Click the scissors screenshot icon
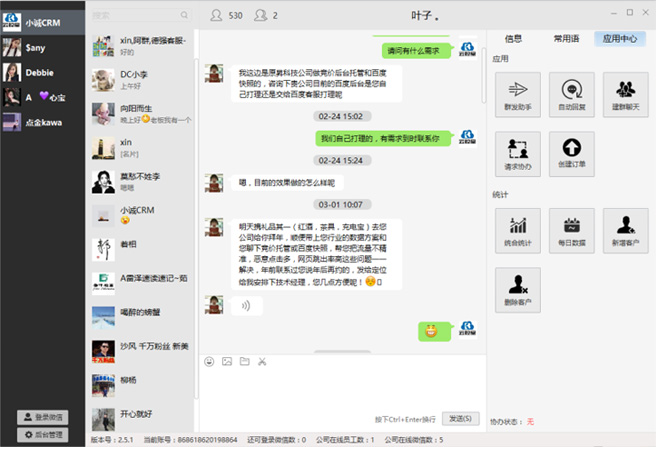Viewport: 656px width, 449px height. click(262, 362)
